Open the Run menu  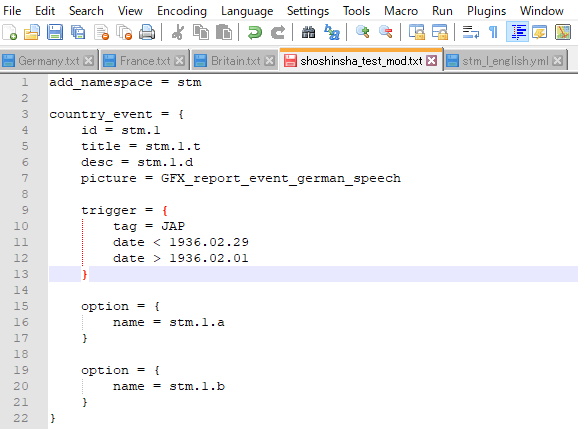442,11
